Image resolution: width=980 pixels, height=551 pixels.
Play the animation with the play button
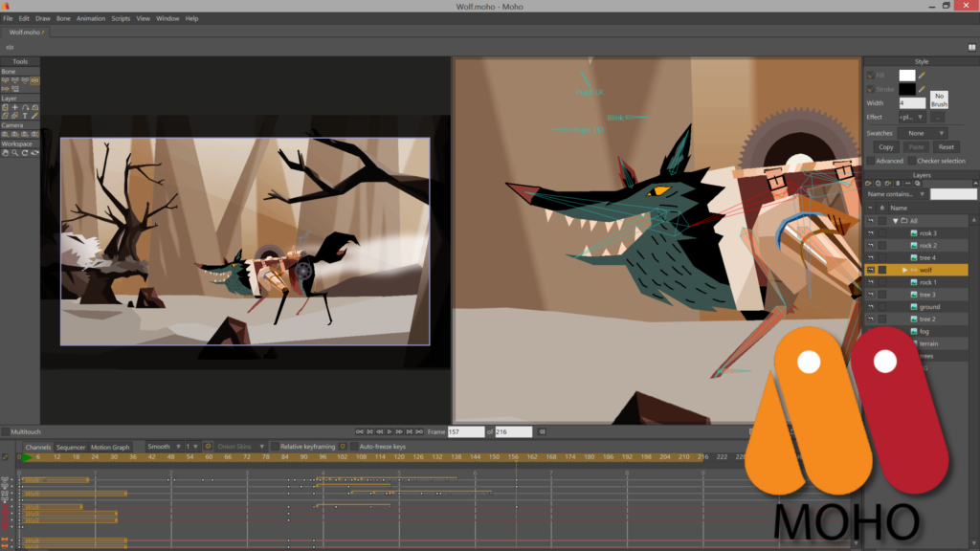[x=390, y=431]
